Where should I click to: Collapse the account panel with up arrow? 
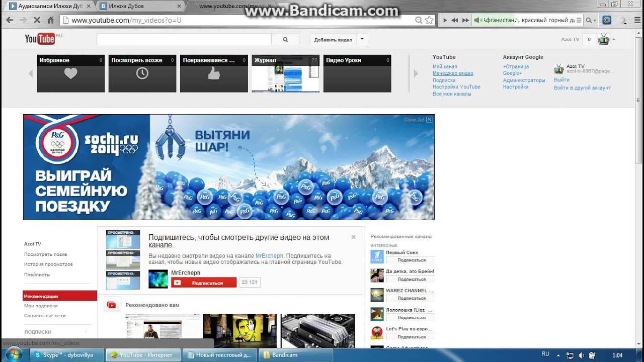pos(614,39)
